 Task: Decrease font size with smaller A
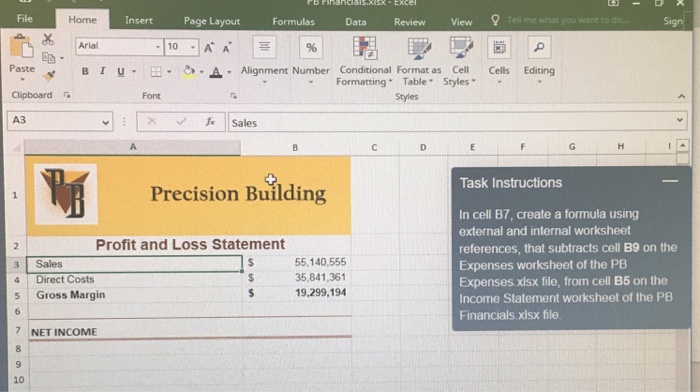coord(227,47)
